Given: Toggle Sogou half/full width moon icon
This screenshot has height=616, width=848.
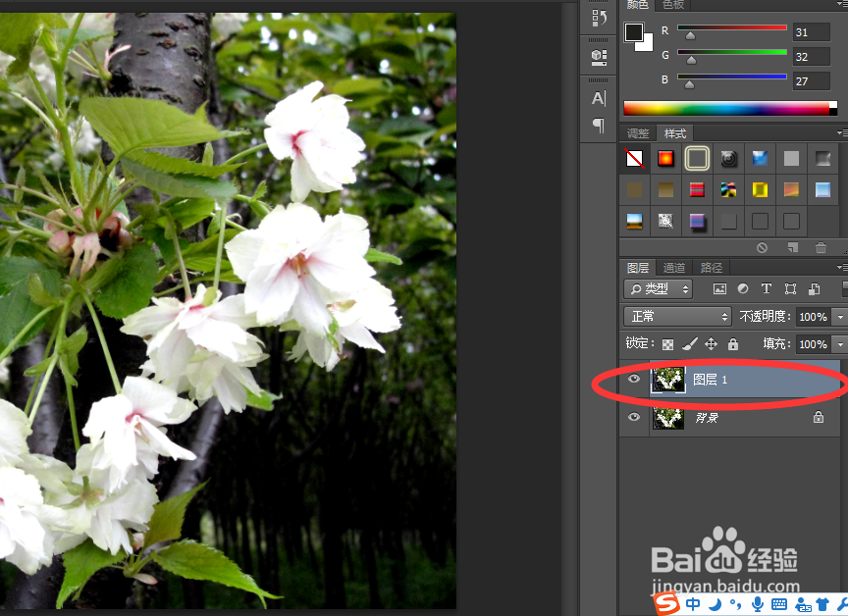Looking at the screenshot, I should click(x=715, y=604).
